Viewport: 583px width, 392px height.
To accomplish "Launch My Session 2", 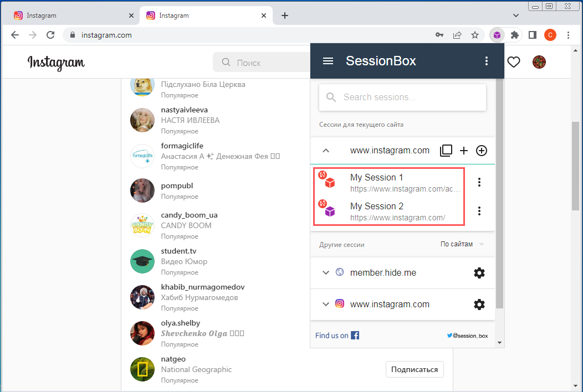I will pyautogui.click(x=389, y=212).
